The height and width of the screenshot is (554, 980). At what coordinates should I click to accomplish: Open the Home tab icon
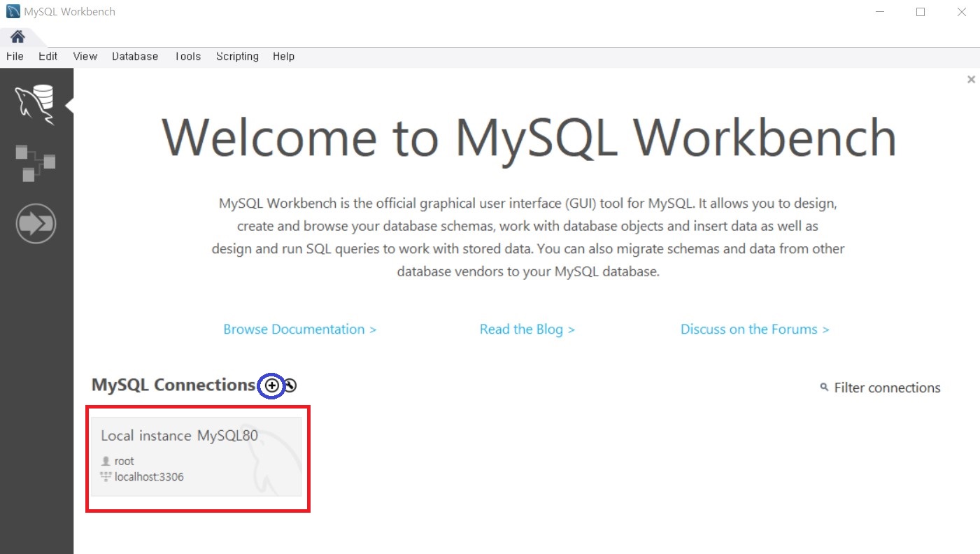point(17,37)
